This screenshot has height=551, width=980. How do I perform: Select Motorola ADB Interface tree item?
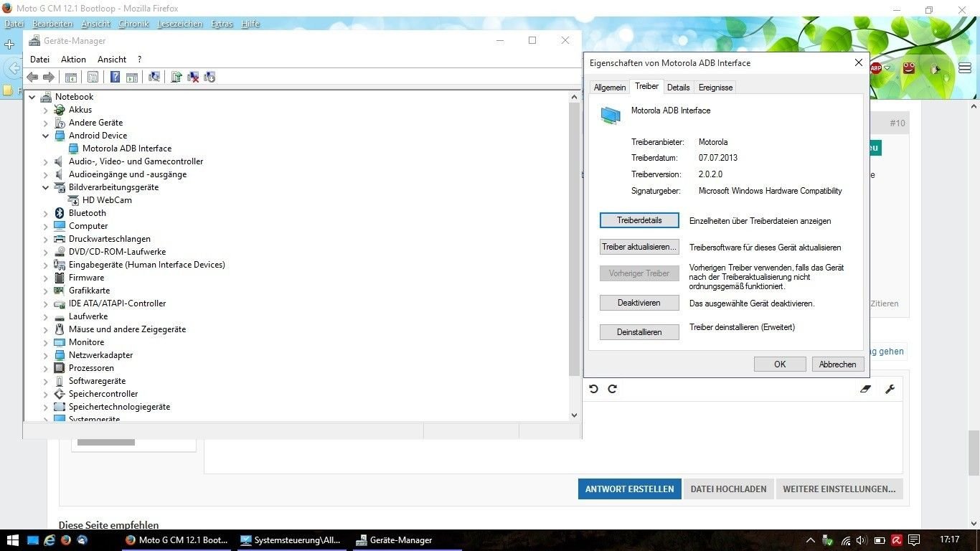click(x=126, y=149)
